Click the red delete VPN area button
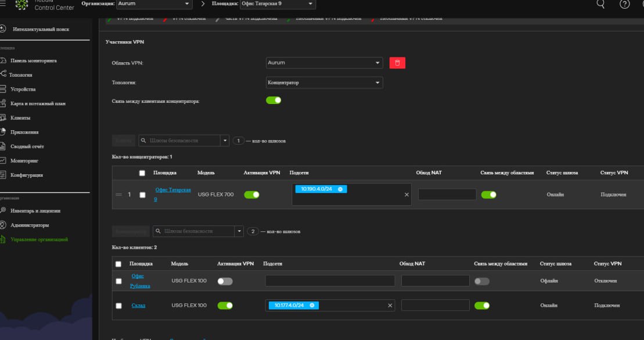This screenshot has height=340, width=644. [397, 63]
